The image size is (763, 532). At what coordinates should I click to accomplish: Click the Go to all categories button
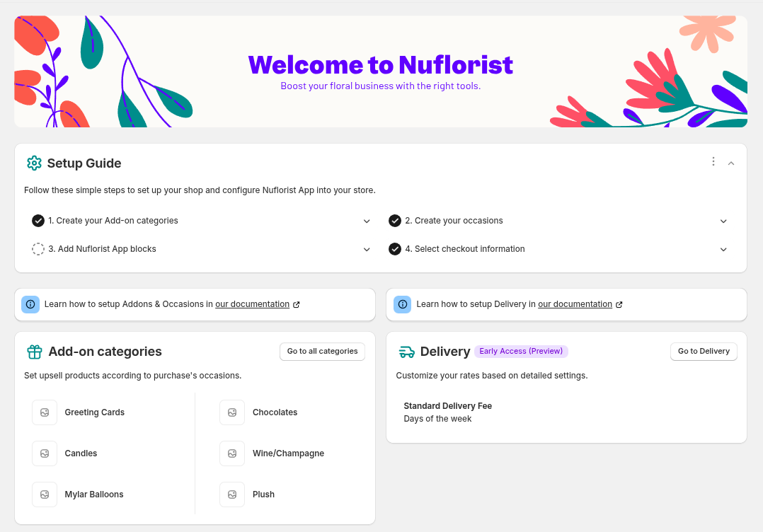[322, 351]
